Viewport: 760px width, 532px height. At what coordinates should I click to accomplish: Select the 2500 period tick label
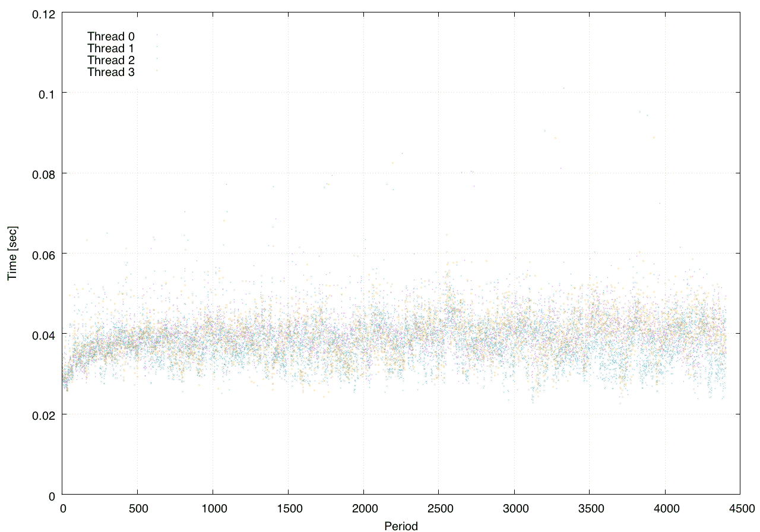pos(438,509)
